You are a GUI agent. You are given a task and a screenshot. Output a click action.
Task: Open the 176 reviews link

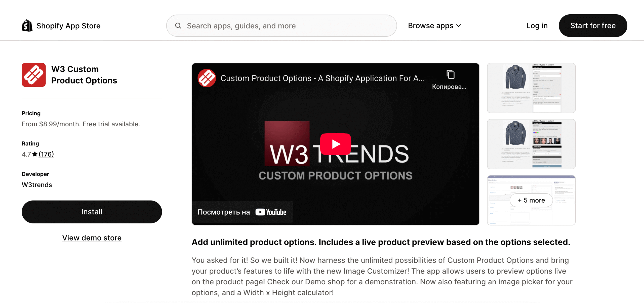(x=46, y=154)
